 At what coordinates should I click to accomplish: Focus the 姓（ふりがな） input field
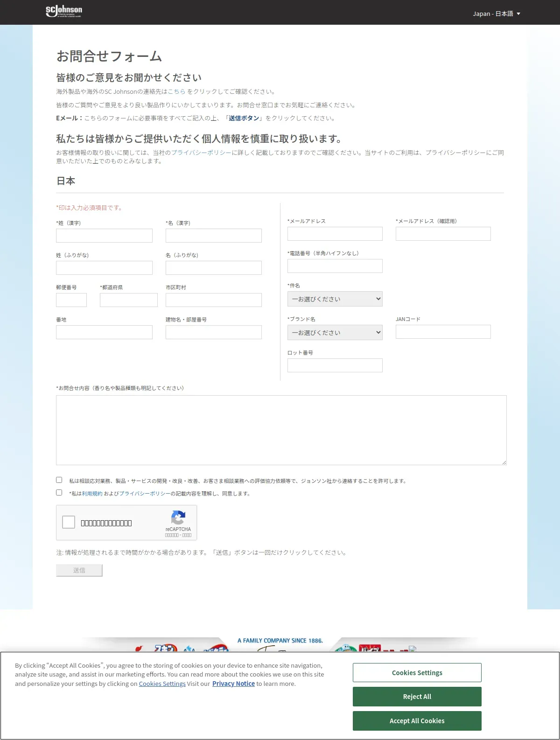click(104, 268)
